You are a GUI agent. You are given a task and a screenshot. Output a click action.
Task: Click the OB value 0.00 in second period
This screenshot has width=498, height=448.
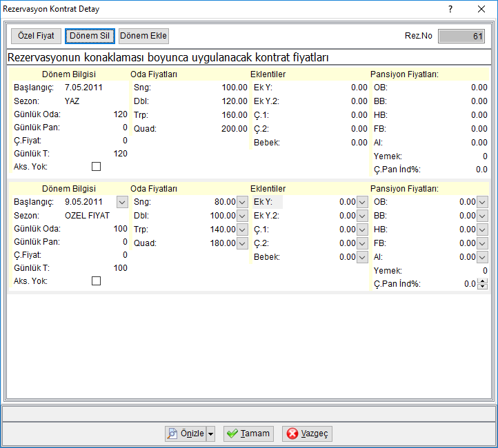[468, 202]
